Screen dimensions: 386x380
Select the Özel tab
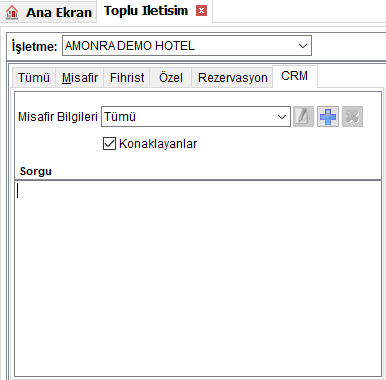(x=171, y=78)
